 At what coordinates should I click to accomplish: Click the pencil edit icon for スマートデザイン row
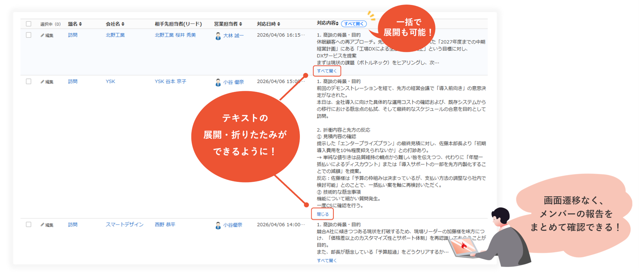coord(43,225)
